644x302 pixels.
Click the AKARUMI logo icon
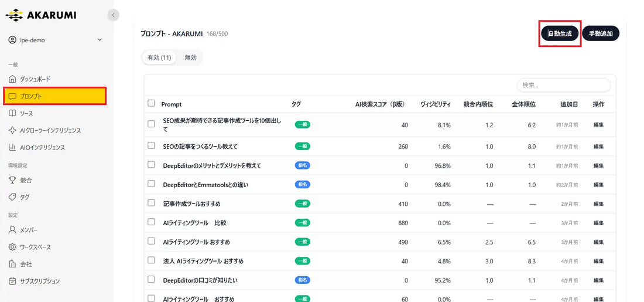[x=15, y=15]
